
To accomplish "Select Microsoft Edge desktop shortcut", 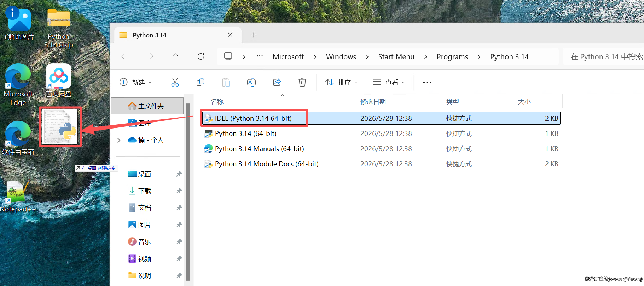I will click(18, 85).
